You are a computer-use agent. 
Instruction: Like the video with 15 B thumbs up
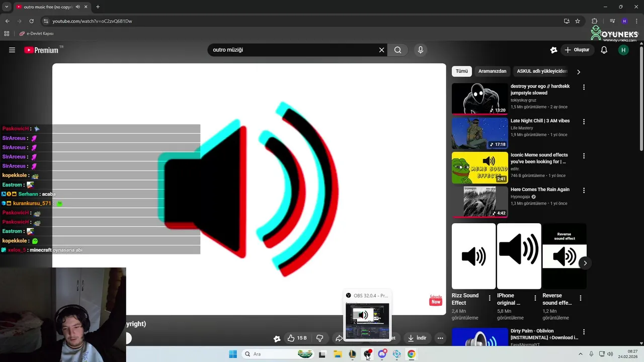[297, 338]
